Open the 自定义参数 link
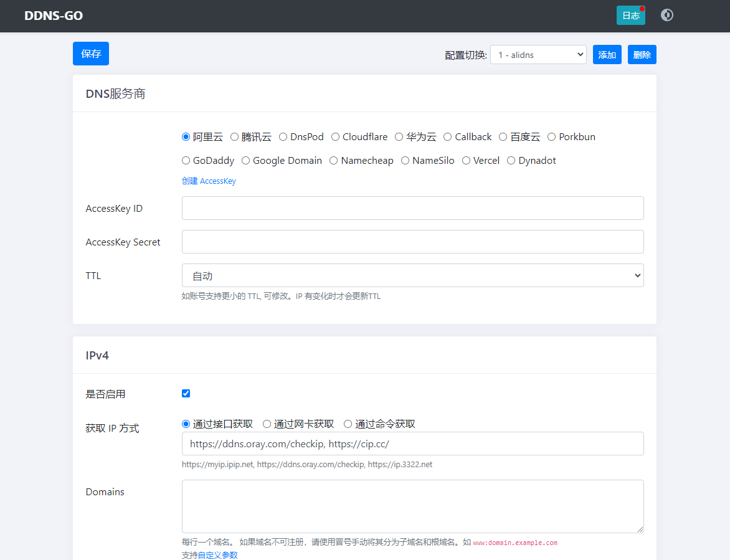This screenshot has width=730, height=560. tap(218, 555)
